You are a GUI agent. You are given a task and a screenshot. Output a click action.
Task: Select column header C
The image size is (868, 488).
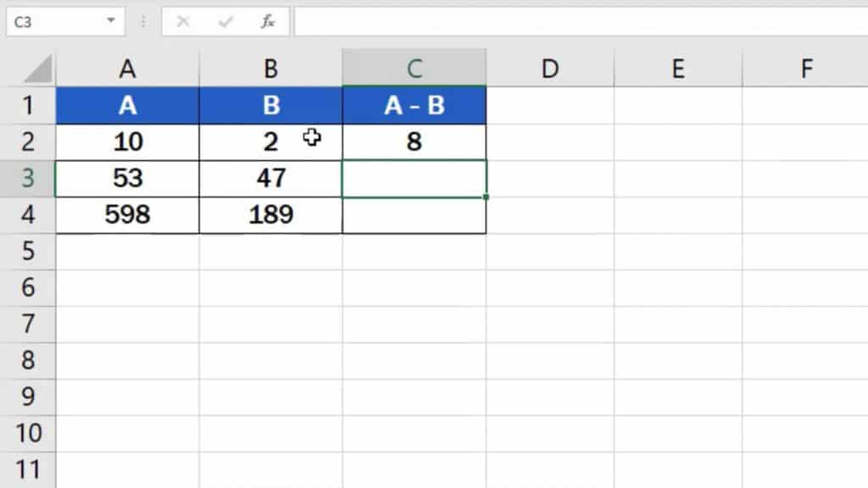[x=414, y=68]
